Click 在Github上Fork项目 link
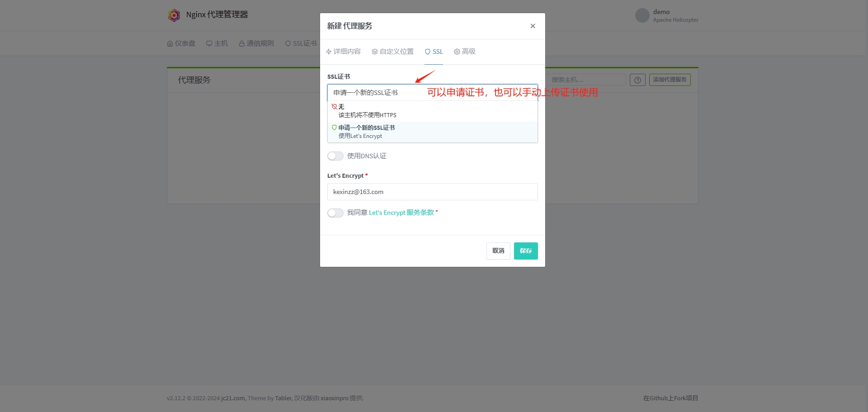The image size is (868, 412). [670, 398]
